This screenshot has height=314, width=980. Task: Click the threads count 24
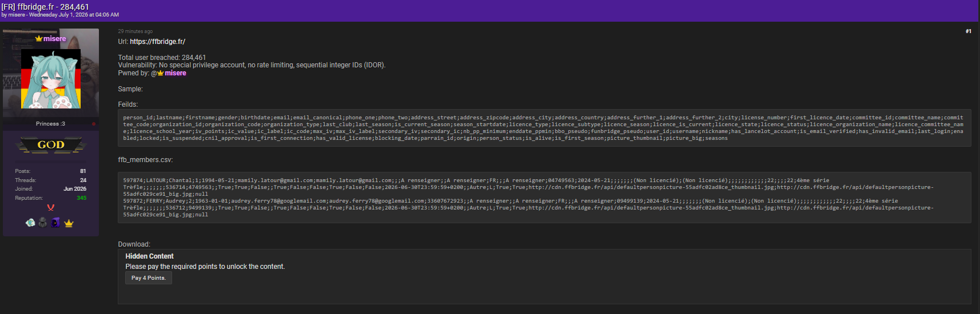pyautogui.click(x=83, y=180)
